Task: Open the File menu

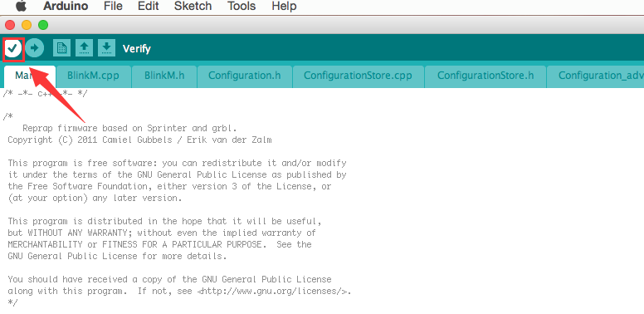Action: pyautogui.click(x=113, y=6)
